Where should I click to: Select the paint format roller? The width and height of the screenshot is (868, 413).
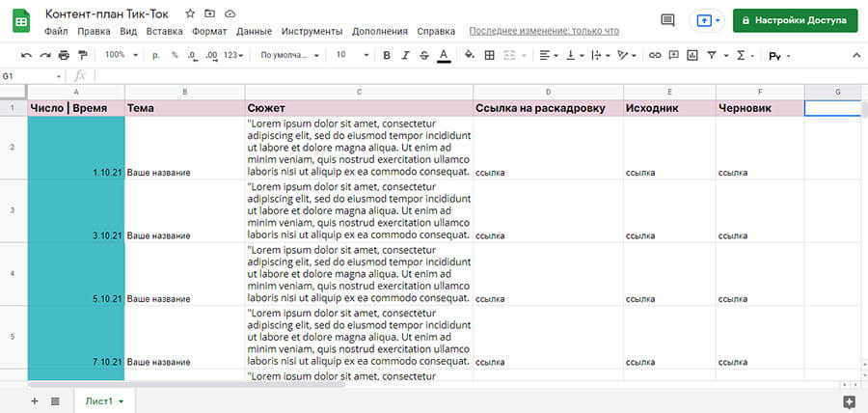point(83,55)
